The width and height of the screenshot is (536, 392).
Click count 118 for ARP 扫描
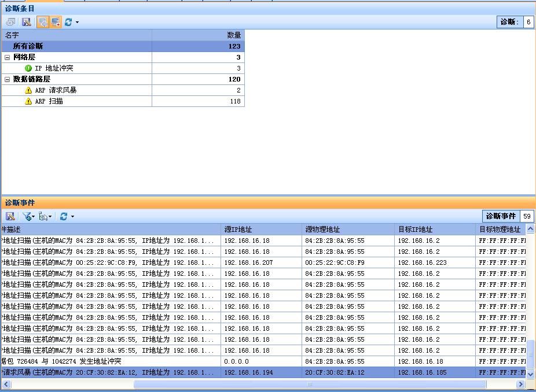point(235,101)
